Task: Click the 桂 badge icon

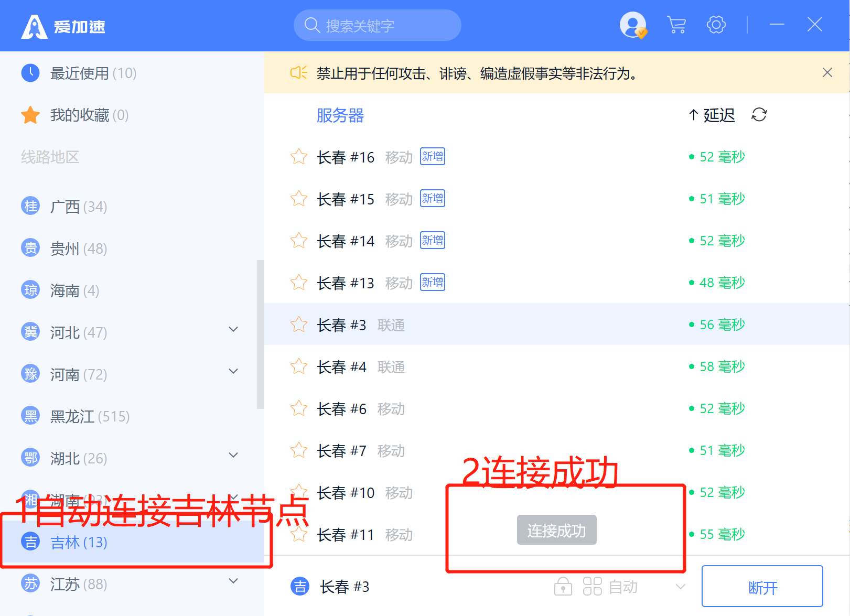Action: coord(30,206)
